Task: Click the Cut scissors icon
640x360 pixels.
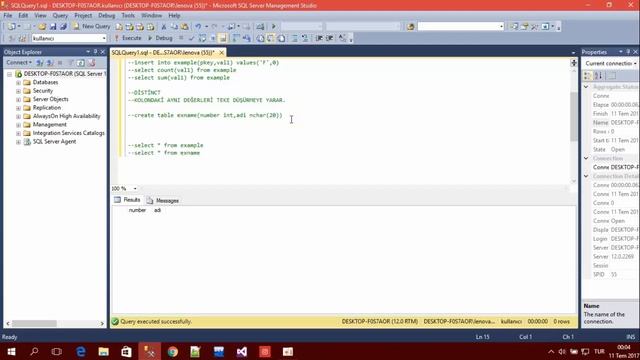Action: 164,27
